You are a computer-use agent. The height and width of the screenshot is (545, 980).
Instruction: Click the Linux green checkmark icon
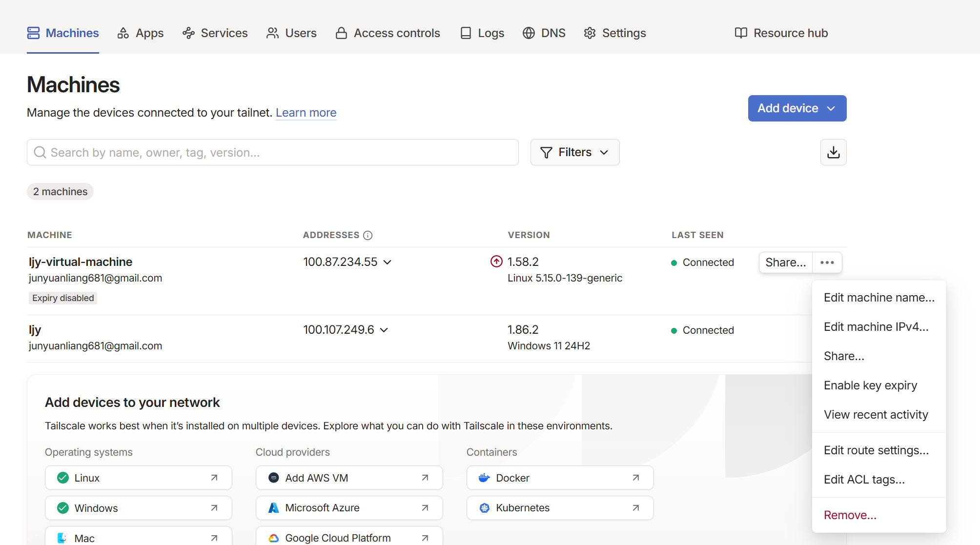(x=63, y=478)
